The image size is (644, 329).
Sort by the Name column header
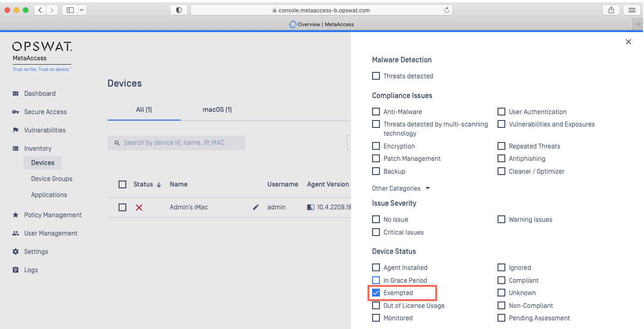(x=179, y=184)
